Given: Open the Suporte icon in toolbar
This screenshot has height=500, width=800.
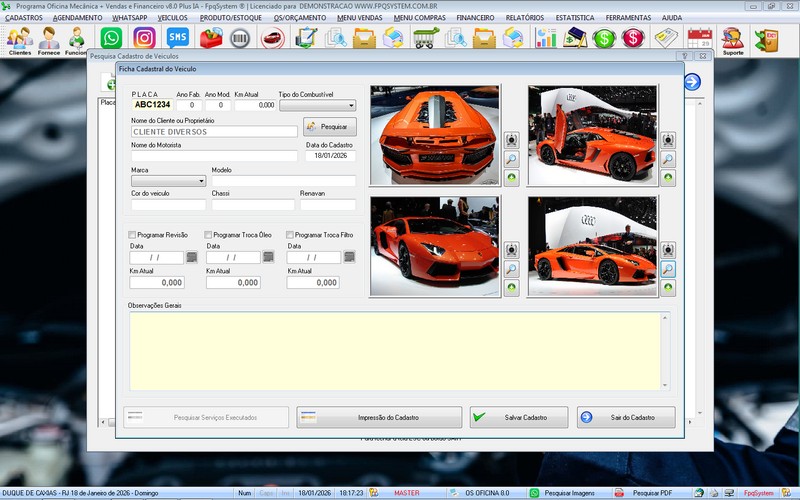Looking at the screenshot, I should pos(732,40).
